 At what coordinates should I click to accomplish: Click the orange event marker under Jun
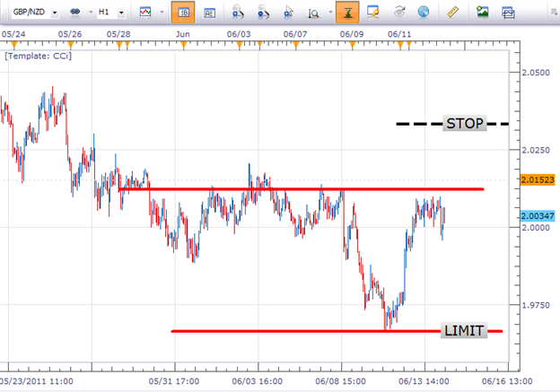[x=184, y=45]
